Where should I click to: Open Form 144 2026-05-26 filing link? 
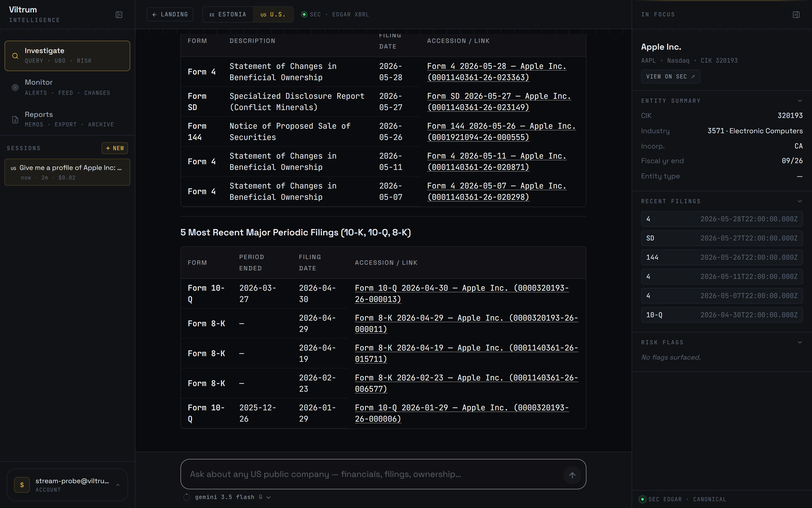(502, 132)
